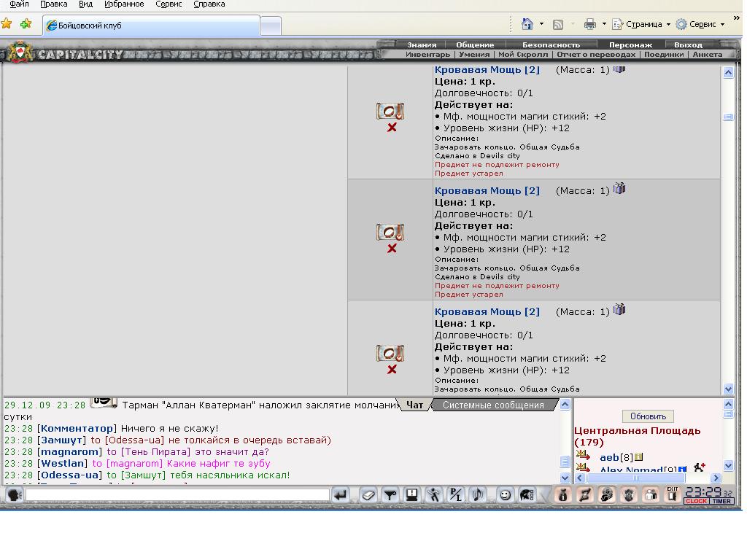Click the running figure icon in chat bar
Viewport: 747px width, 560px height.
[x=434, y=495]
